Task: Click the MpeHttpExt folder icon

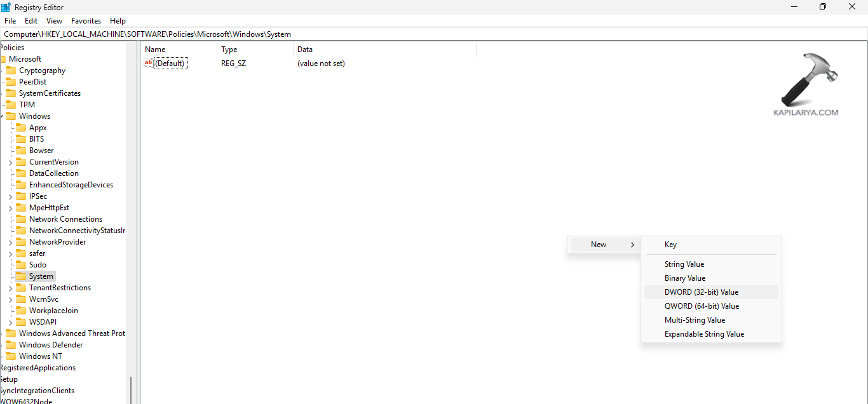Action: [21, 208]
